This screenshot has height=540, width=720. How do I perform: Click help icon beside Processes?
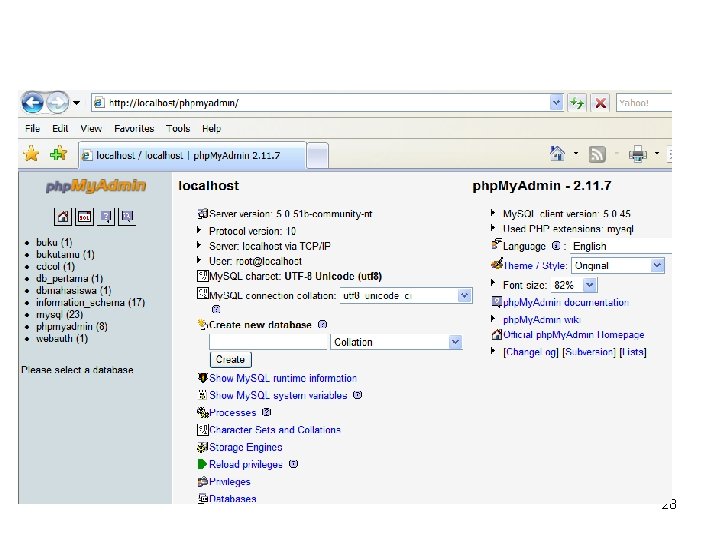tap(266, 412)
